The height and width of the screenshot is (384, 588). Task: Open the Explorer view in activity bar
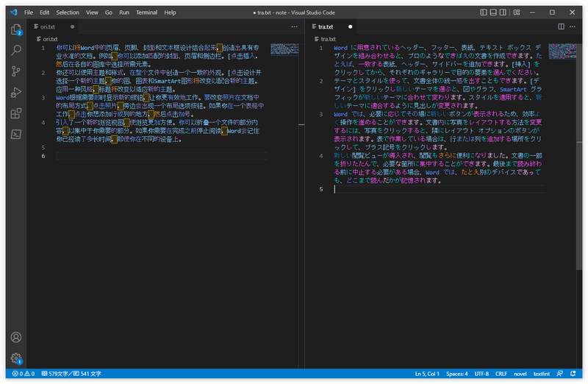click(x=15, y=29)
